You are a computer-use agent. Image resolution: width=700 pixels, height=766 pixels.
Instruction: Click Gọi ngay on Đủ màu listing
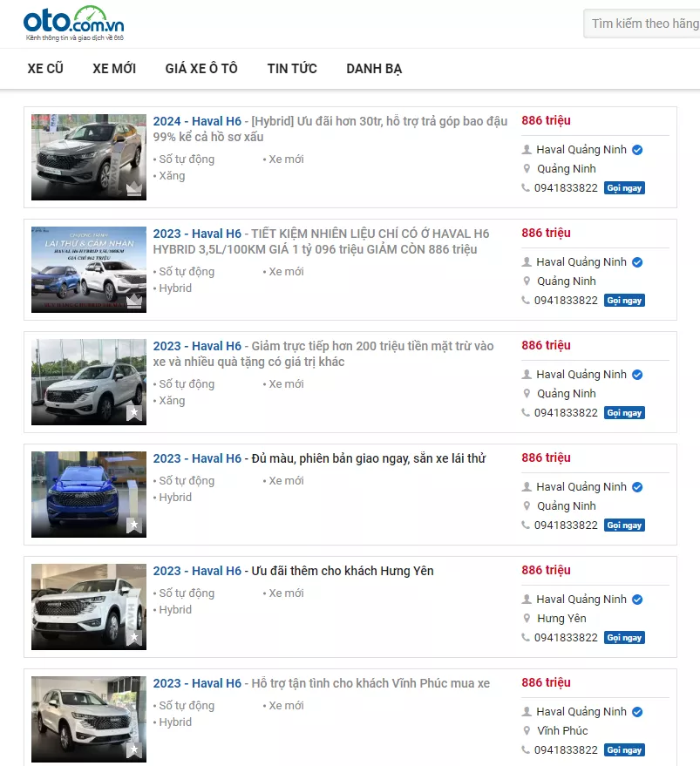[624, 525]
